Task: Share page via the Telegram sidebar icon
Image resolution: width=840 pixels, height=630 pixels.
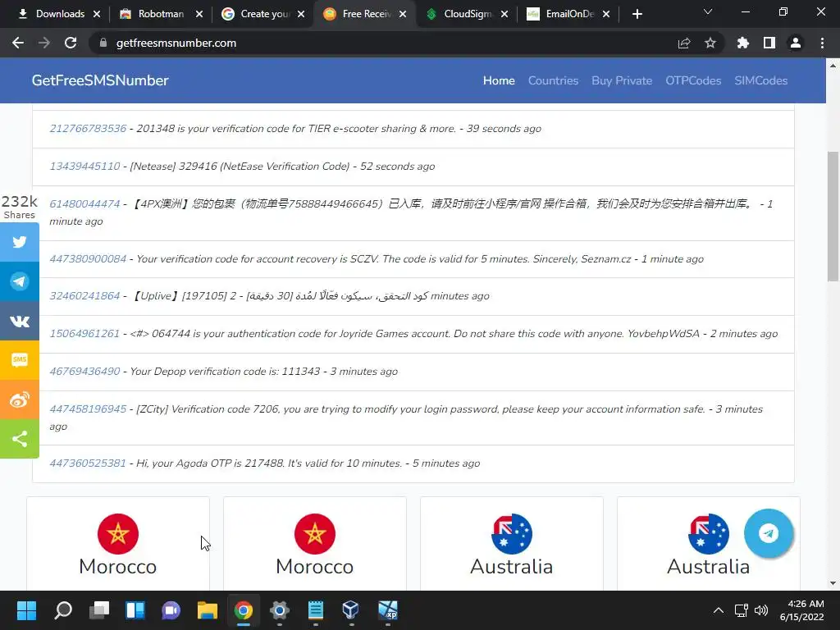Action: pyautogui.click(x=20, y=281)
